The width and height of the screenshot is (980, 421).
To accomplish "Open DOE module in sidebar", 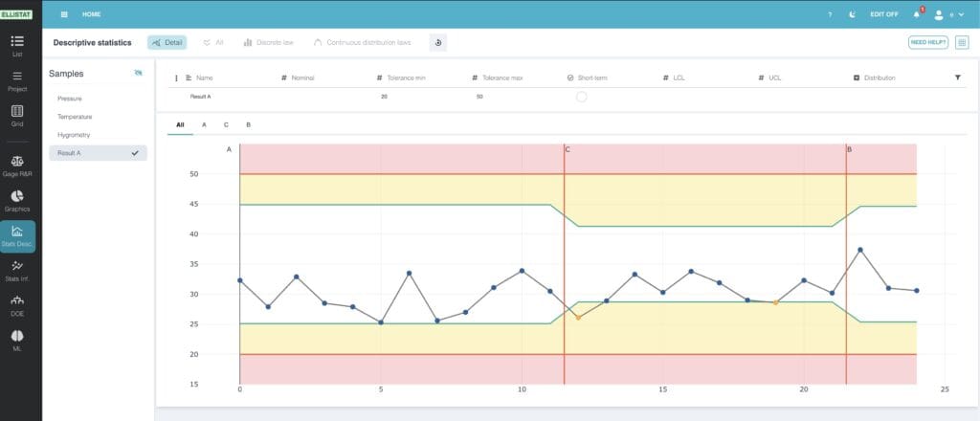I will [17, 306].
